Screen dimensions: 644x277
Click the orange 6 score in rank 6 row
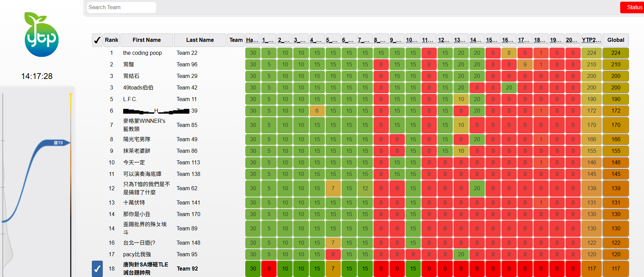(x=317, y=111)
